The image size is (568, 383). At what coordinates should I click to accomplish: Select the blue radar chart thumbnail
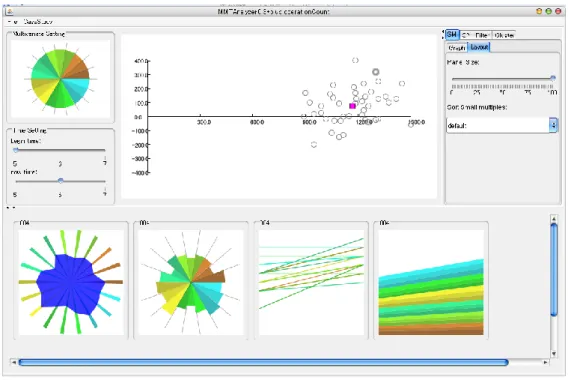click(x=71, y=282)
